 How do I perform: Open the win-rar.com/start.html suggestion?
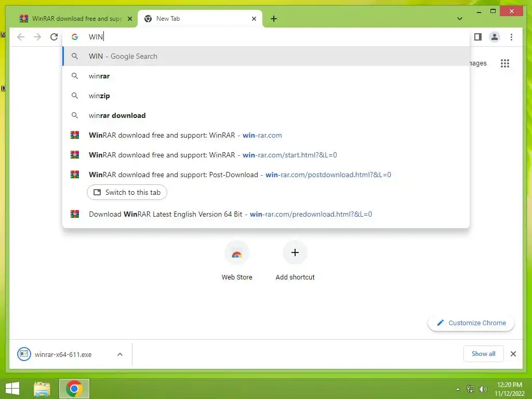coord(266,155)
